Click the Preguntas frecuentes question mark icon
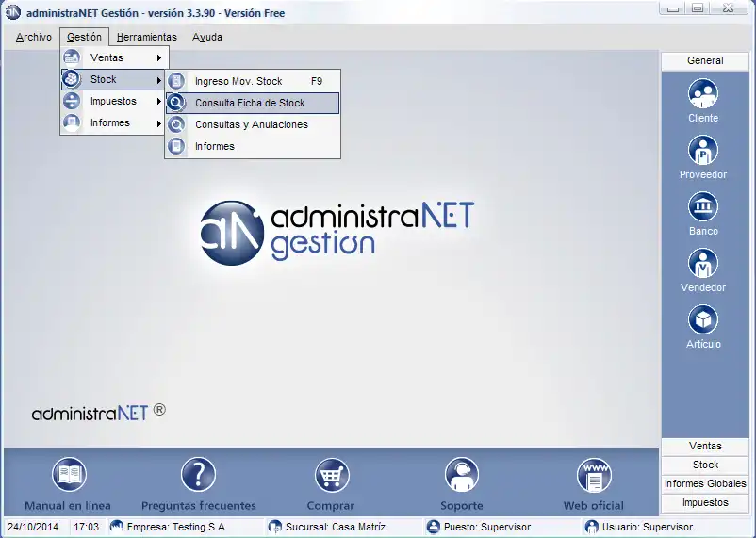The height and width of the screenshot is (538, 756). click(x=198, y=474)
